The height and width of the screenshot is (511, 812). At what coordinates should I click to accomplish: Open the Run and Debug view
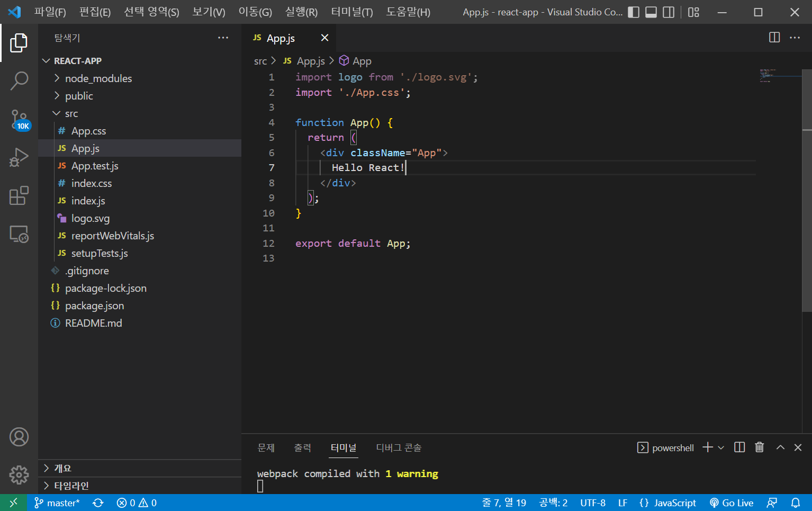[19, 158]
